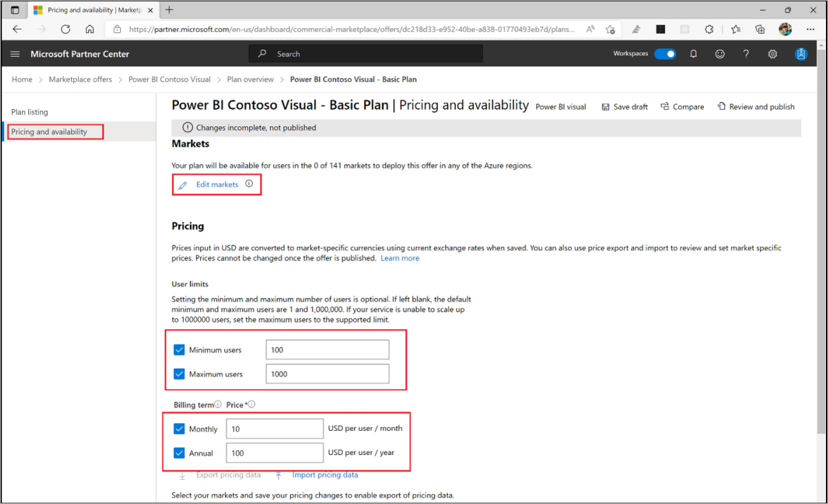Image resolution: width=828 pixels, height=504 pixels.
Task: Click the Import pricing data link
Action: coord(324,475)
